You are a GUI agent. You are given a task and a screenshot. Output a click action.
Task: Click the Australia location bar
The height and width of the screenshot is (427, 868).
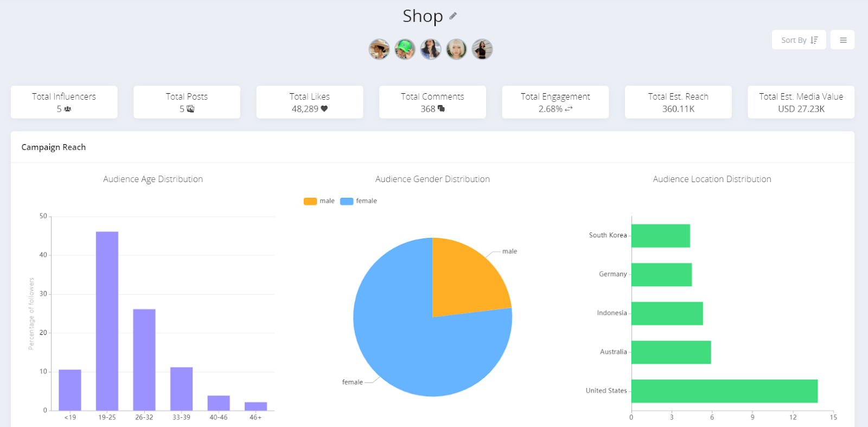point(671,352)
